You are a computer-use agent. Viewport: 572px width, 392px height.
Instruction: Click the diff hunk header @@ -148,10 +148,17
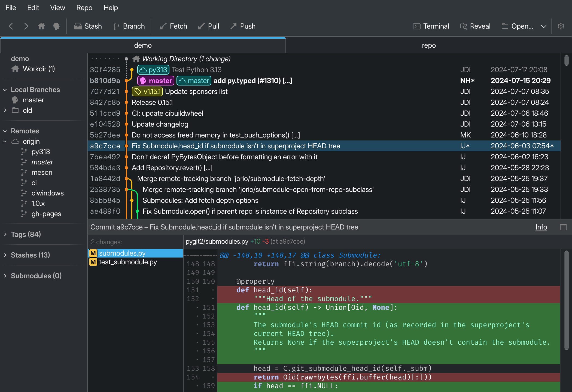300,255
